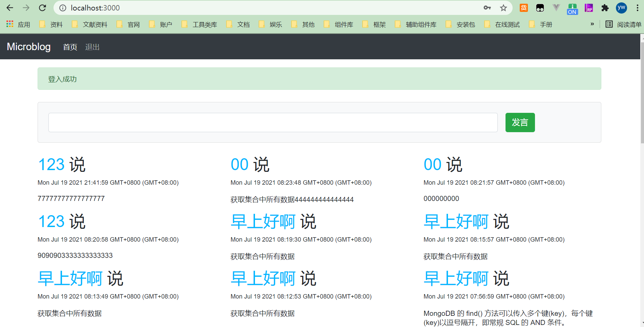The image size is (644, 327).
Task: Open user 早上好啊 on the 08:12:53 post
Action: (263, 279)
